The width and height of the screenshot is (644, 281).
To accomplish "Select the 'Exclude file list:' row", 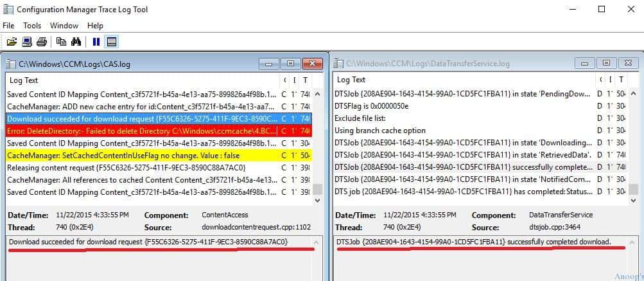I will pos(480,118).
